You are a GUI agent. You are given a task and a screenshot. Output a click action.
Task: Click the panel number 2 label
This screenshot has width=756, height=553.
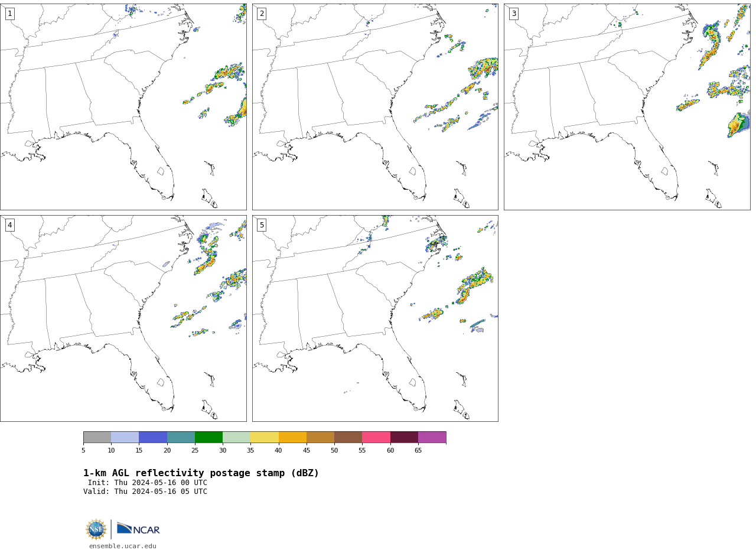262,14
